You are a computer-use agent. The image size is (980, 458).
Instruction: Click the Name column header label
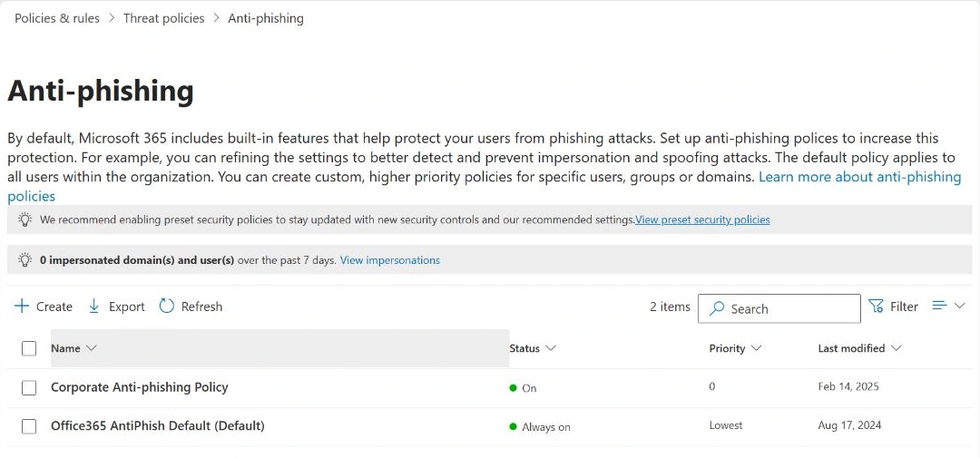[65, 348]
